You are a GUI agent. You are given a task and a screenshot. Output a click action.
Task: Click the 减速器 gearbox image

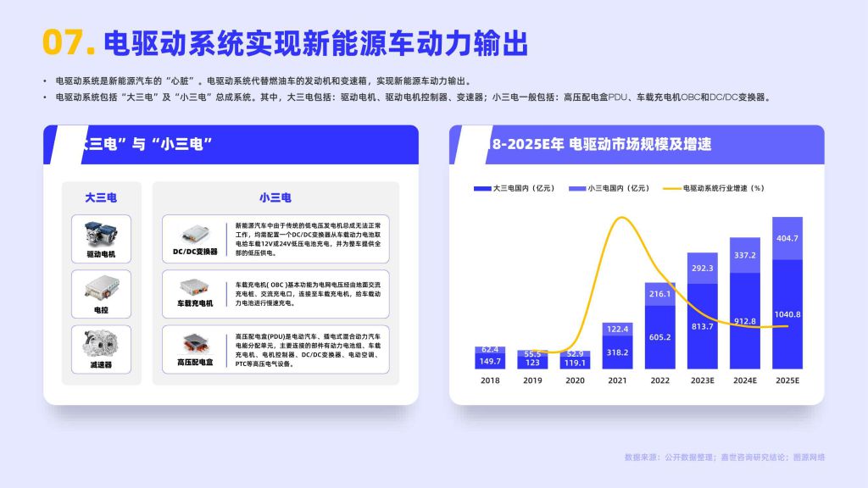(x=101, y=344)
